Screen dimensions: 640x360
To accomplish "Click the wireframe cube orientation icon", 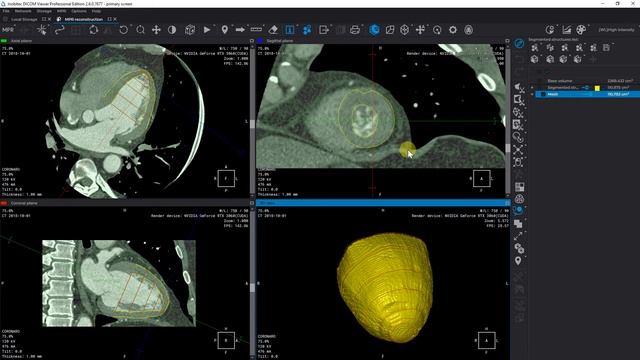I will pyautogui.click(x=404, y=30).
